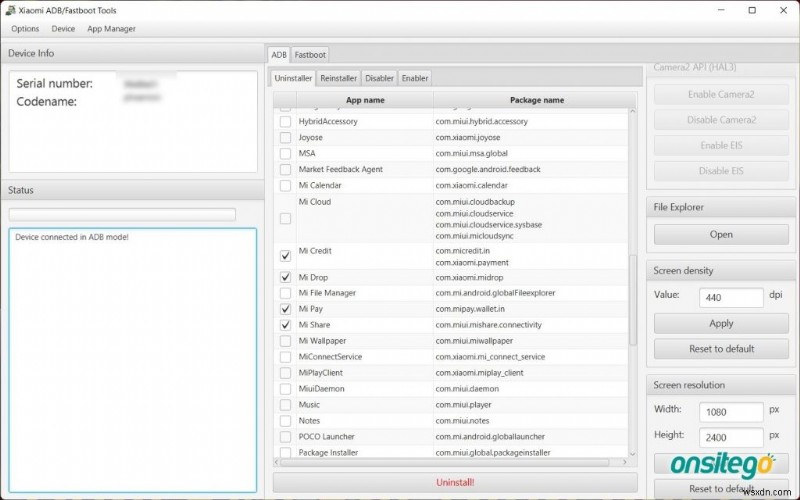Click the Disable Camera2 button
This screenshot has width=800, height=500.
tap(721, 120)
